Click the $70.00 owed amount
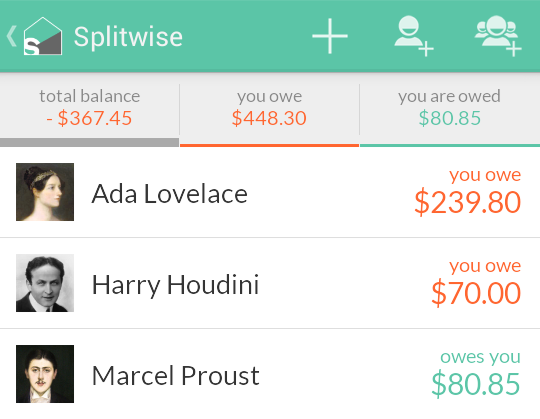The height and width of the screenshot is (419, 540). 476,293
